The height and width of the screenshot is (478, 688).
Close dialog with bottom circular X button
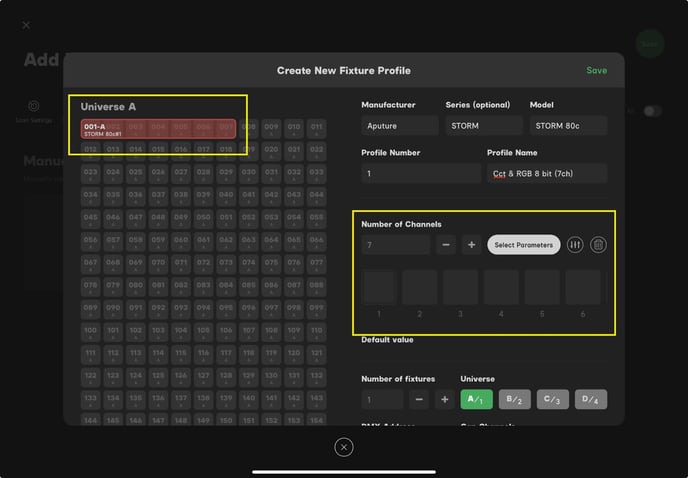coord(344,447)
